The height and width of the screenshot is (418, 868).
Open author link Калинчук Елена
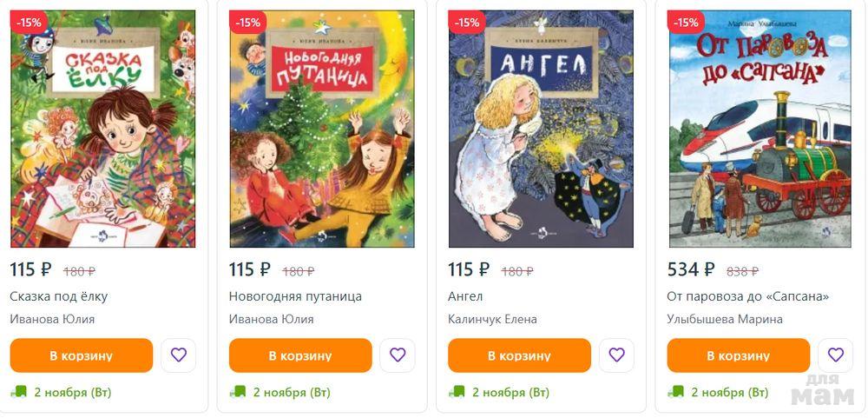click(x=493, y=319)
